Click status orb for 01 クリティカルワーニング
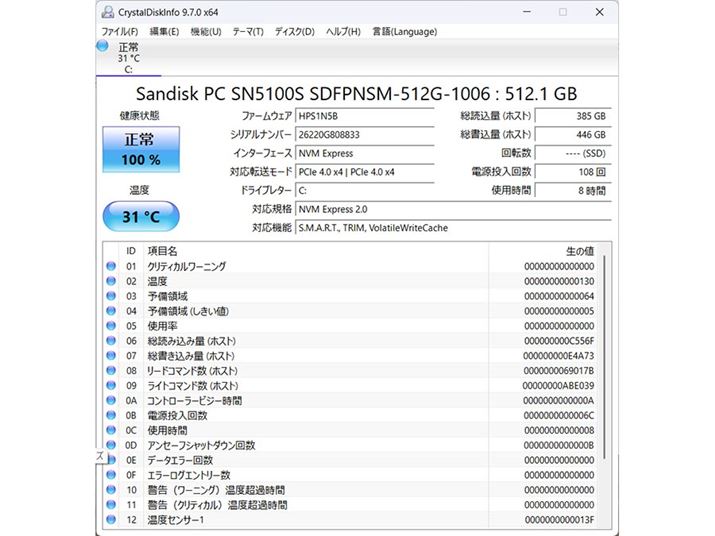The height and width of the screenshot is (536, 715). 111,266
